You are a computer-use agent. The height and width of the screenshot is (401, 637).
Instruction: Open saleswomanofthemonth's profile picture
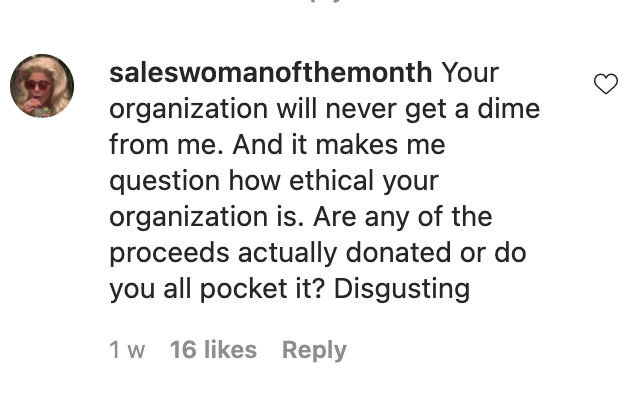(42, 86)
